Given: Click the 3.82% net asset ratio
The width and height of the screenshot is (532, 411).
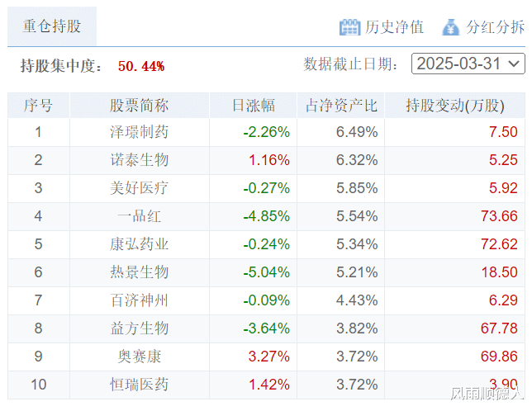Looking at the screenshot, I should coord(357,328).
